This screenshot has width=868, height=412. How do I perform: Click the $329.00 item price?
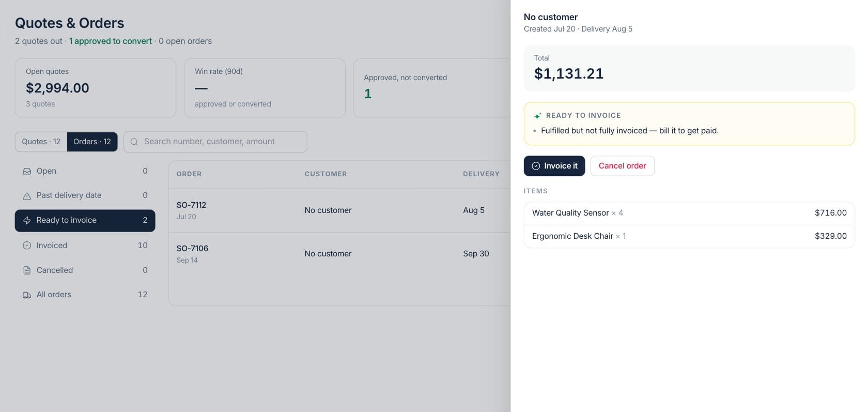click(831, 236)
